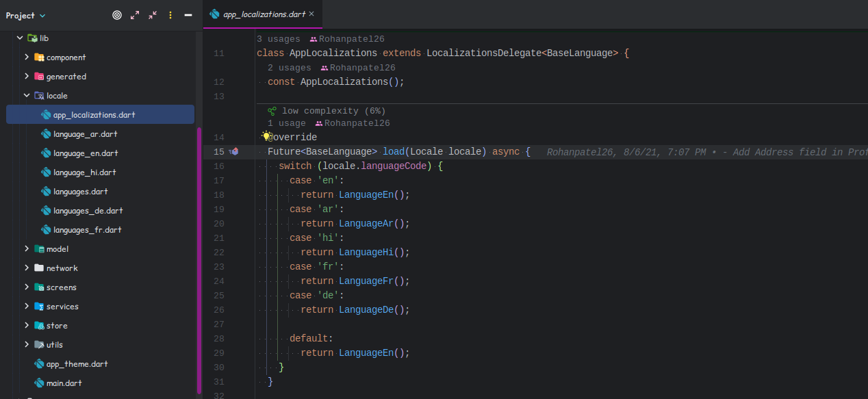Screen dimensions: 868x399
Task: Click the Select Opened File target icon
Action: [117, 15]
